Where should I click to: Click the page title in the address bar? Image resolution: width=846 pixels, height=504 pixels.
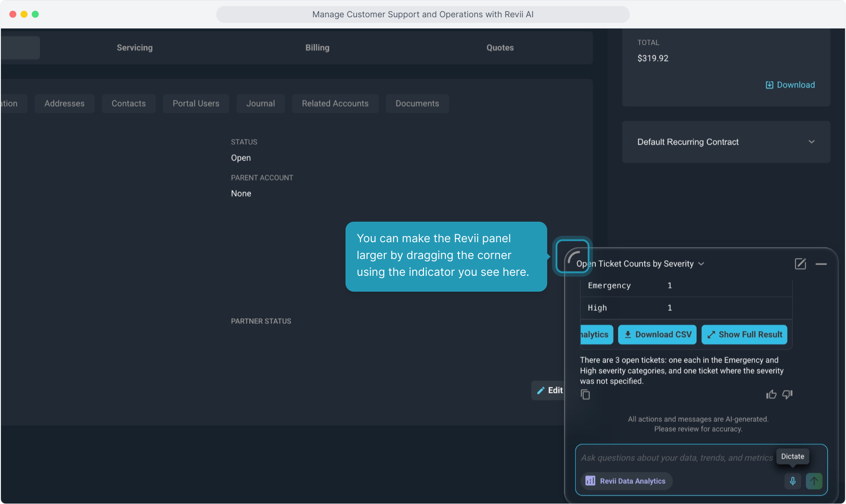(x=423, y=14)
